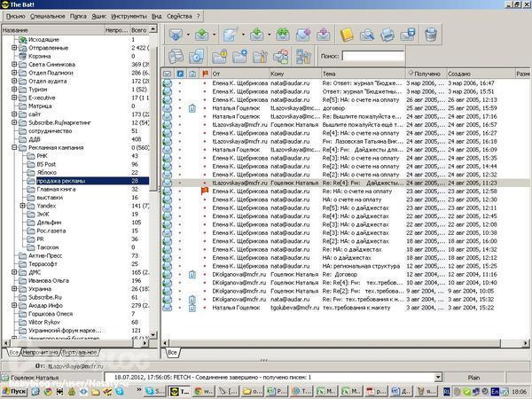This screenshot has height=399, width=532.
Task: Open the Корзина trash folder
Action: 41,56
